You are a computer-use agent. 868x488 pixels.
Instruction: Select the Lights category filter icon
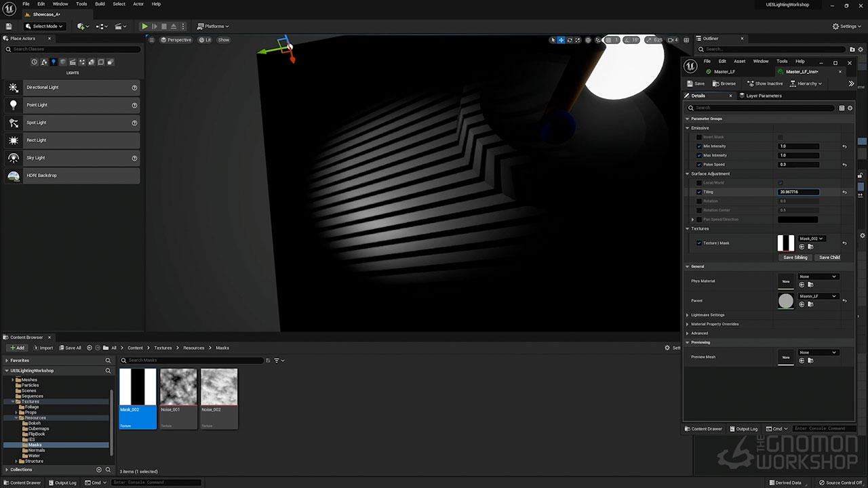54,62
